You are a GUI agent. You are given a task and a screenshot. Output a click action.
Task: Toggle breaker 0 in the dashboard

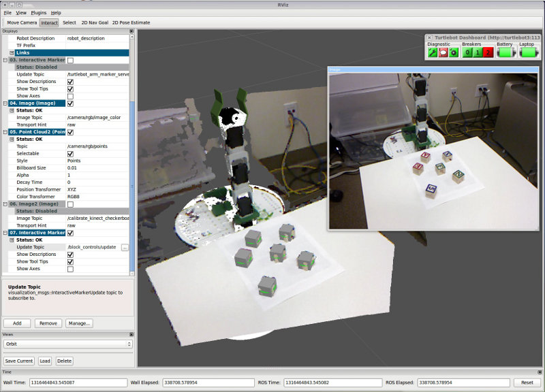click(467, 52)
